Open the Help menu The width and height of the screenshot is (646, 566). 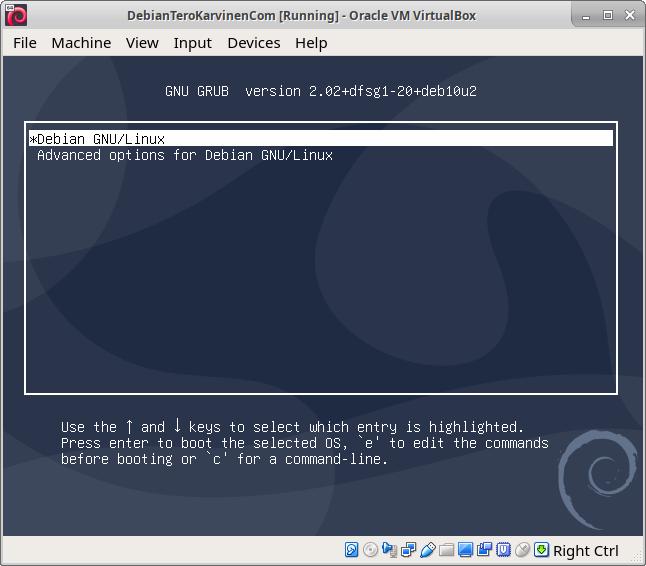[311, 42]
